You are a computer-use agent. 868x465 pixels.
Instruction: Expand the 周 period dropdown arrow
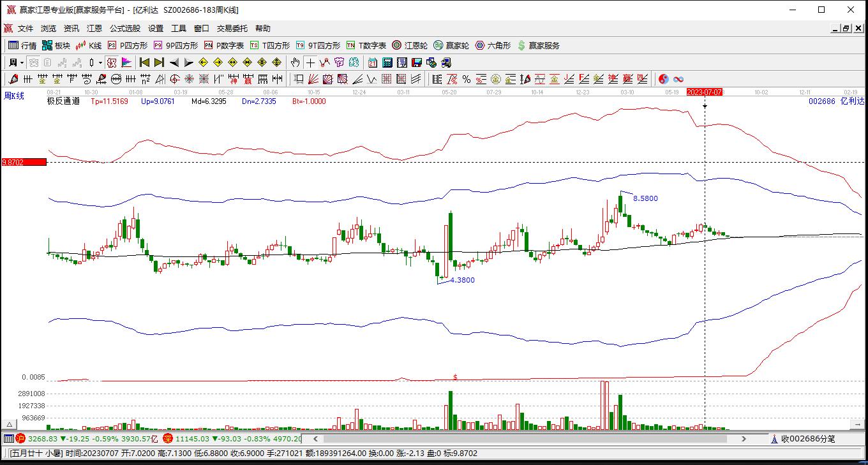(x=22, y=63)
